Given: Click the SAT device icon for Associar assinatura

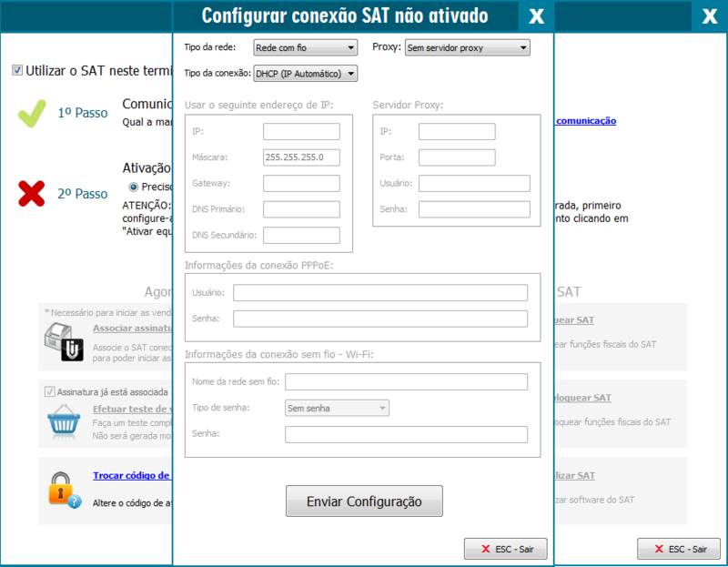Looking at the screenshot, I should (x=65, y=342).
